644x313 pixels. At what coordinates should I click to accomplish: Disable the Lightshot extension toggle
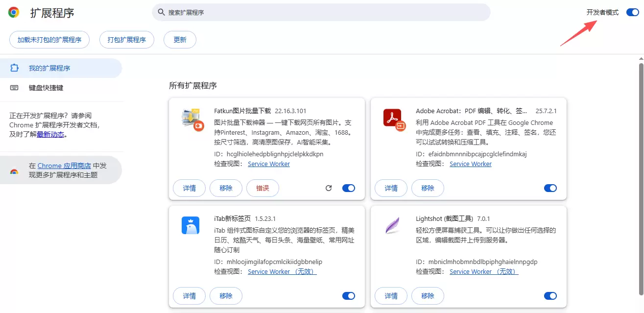pos(550,296)
